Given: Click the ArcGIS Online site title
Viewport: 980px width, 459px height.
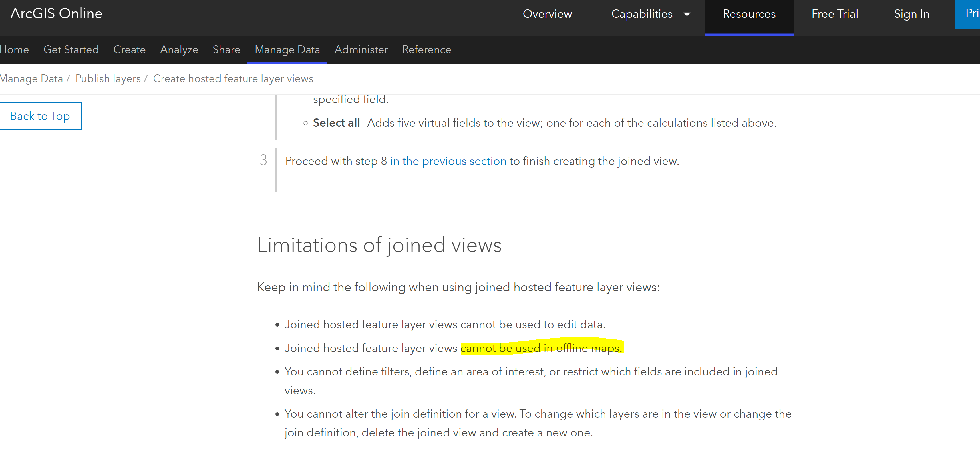Looking at the screenshot, I should coord(56,14).
